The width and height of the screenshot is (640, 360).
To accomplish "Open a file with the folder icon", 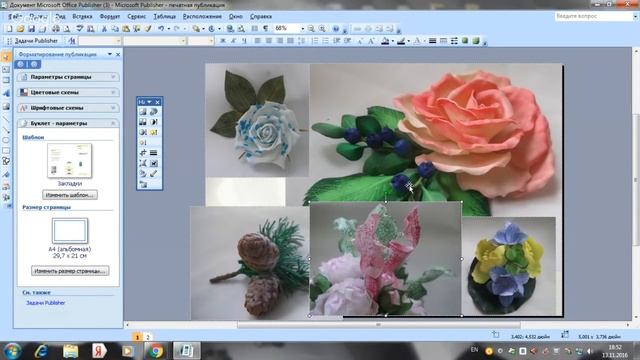I will point(20,29).
